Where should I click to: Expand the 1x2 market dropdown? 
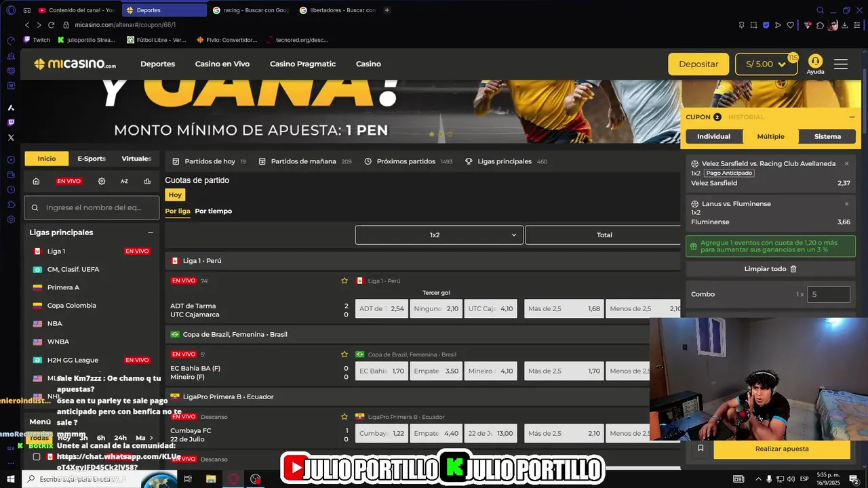[439, 235]
